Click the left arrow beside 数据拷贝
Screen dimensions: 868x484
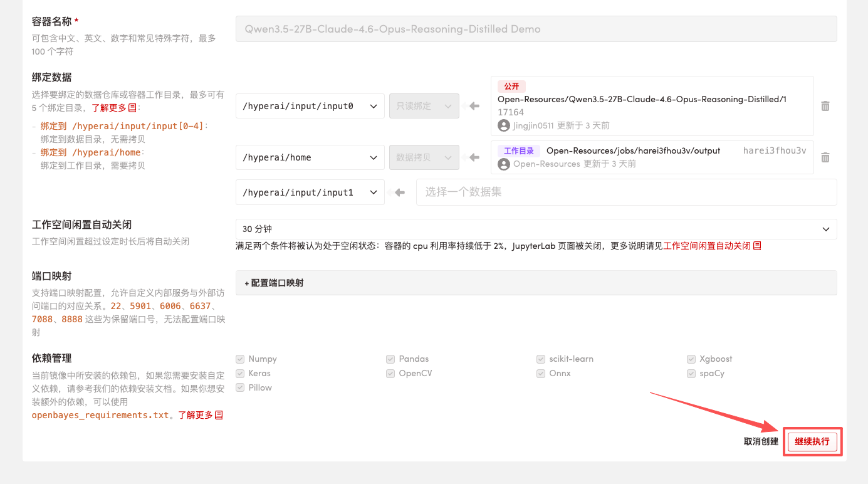[x=474, y=157]
